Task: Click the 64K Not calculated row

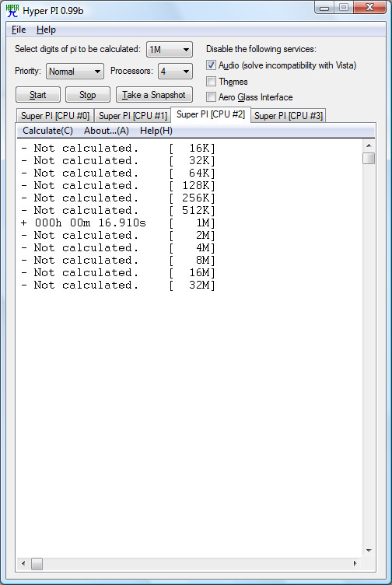Action: [118, 173]
